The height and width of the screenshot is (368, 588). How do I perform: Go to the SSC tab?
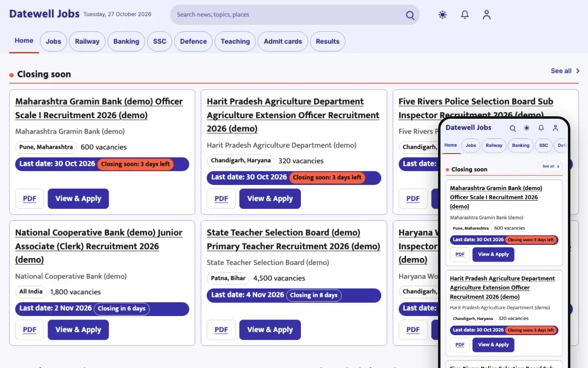[x=160, y=42]
